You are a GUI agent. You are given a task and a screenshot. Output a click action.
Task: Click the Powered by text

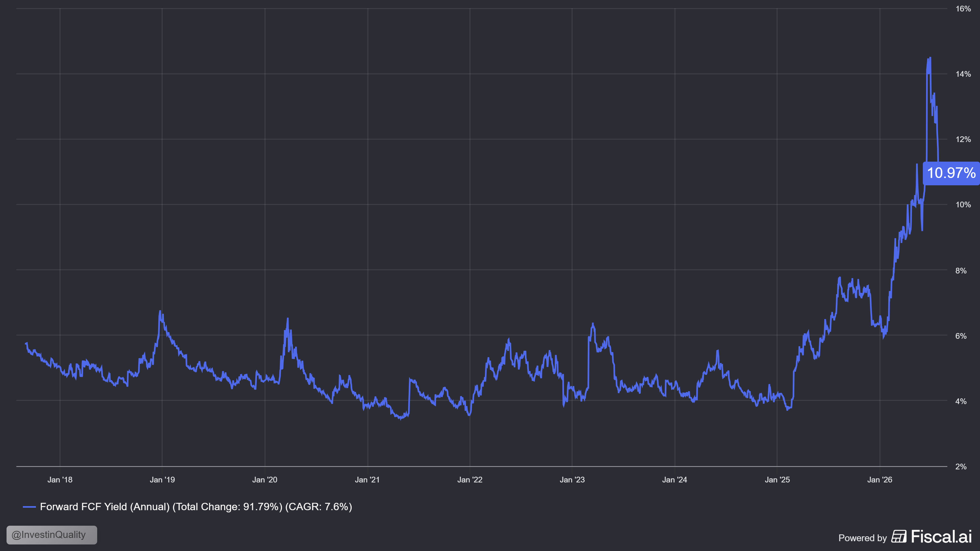(862, 538)
